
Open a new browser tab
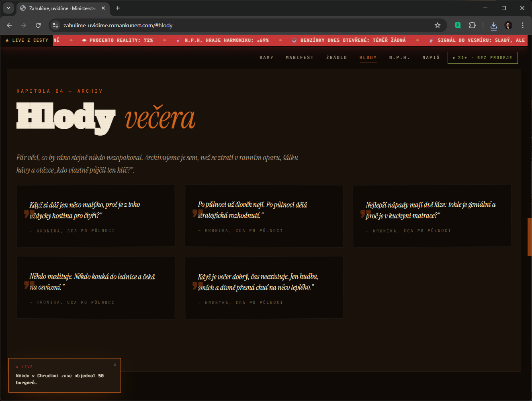118,8
